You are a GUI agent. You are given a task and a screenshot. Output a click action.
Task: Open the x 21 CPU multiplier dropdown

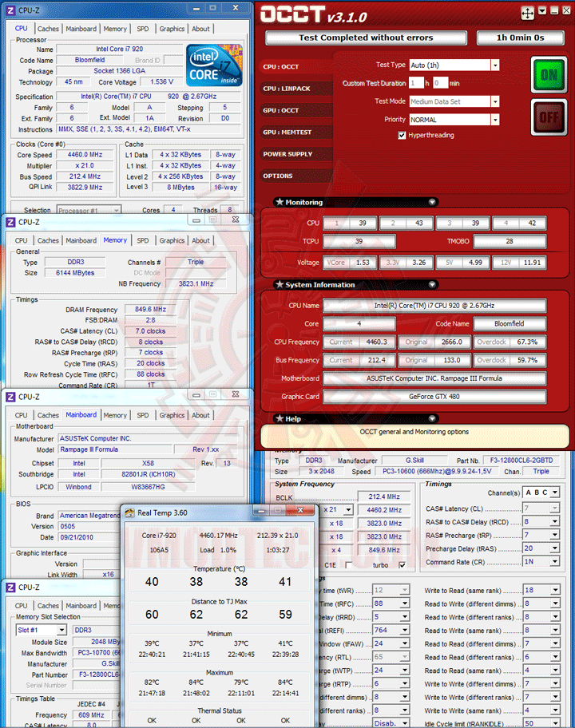(x=348, y=510)
